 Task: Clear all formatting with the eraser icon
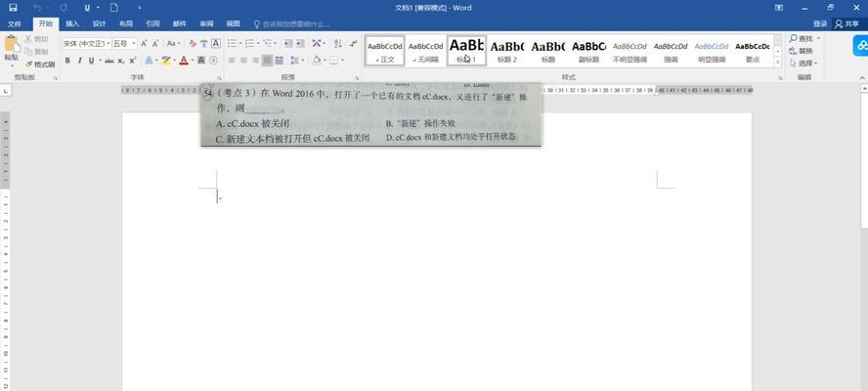point(193,43)
